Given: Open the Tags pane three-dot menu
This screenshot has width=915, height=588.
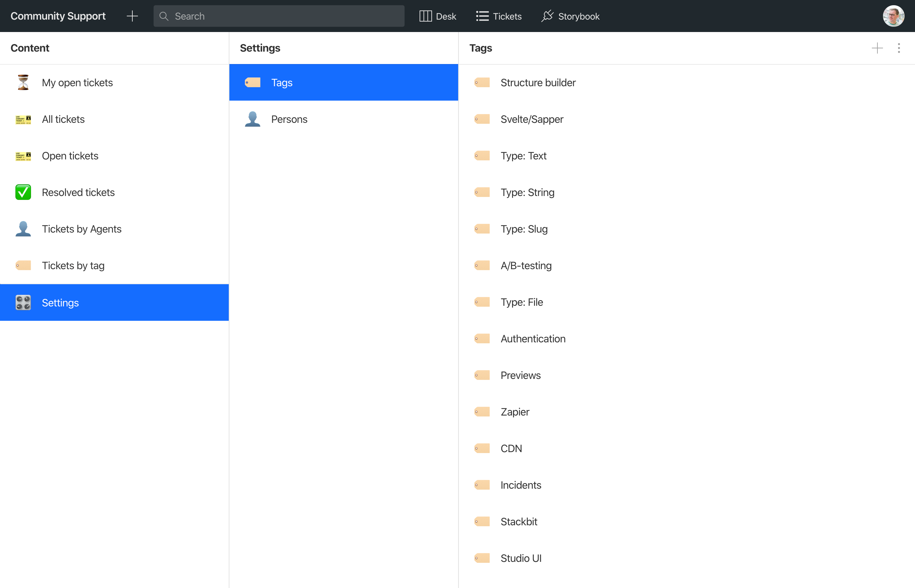Looking at the screenshot, I should [899, 48].
